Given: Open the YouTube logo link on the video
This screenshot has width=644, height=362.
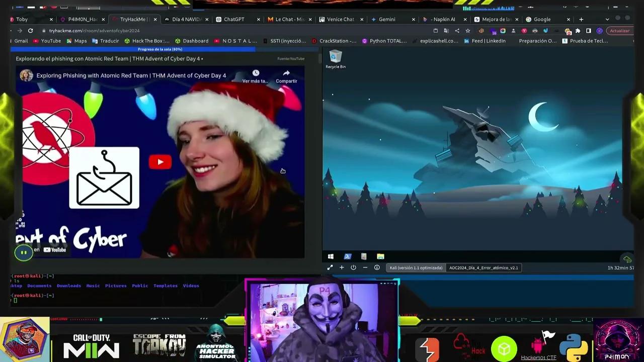Looking at the screenshot, I should tap(55, 250).
